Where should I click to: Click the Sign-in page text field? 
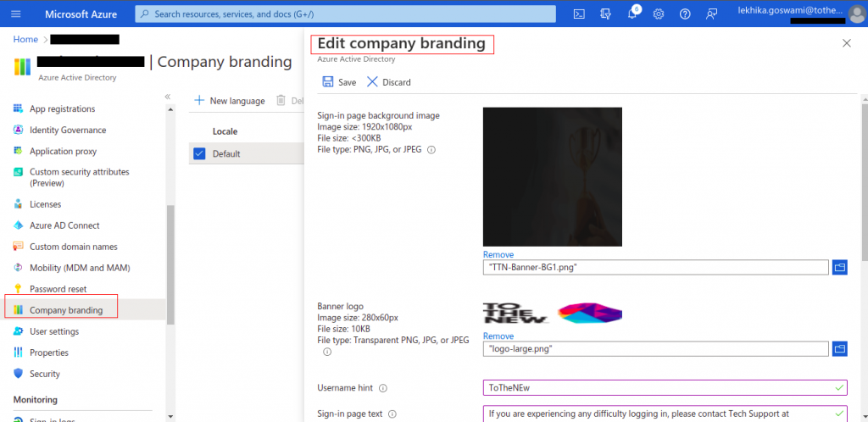click(x=665, y=414)
